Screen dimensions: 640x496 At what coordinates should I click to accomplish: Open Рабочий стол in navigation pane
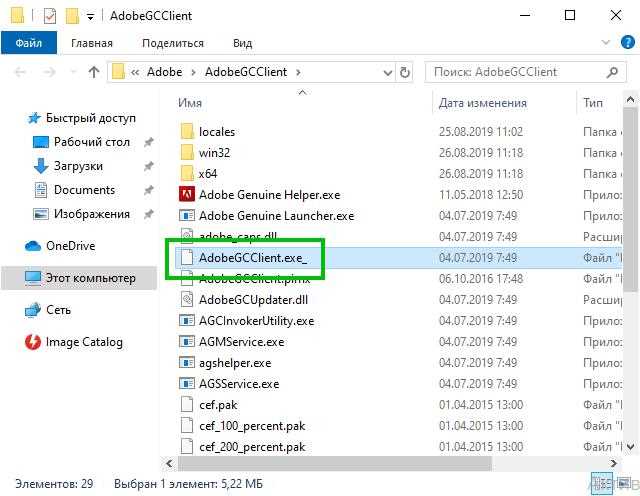point(92,142)
